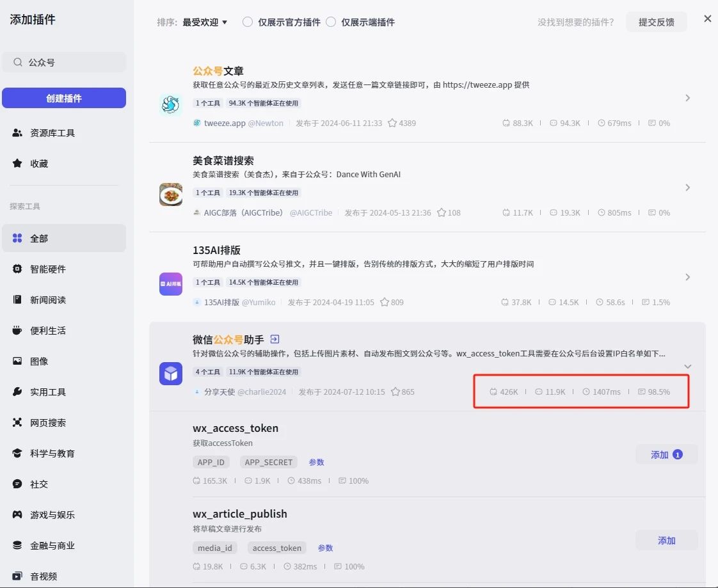Open 参数 for wx_access_token
Screen dimensions: 718x588
[316, 462]
